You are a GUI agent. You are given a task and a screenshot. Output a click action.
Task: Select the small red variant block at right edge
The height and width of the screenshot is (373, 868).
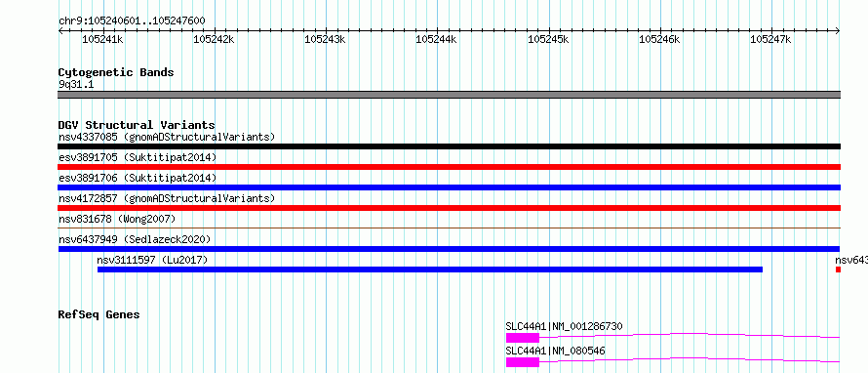pos(838,269)
